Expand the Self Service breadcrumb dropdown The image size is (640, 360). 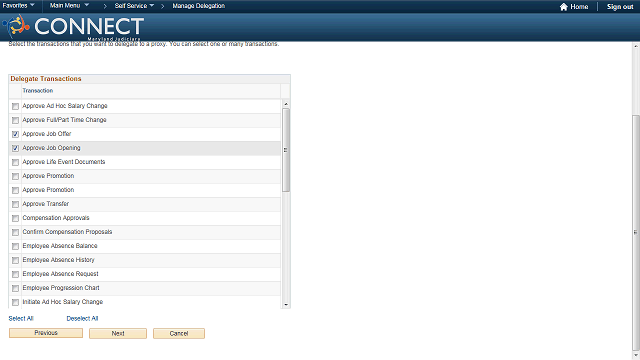click(x=134, y=6)
